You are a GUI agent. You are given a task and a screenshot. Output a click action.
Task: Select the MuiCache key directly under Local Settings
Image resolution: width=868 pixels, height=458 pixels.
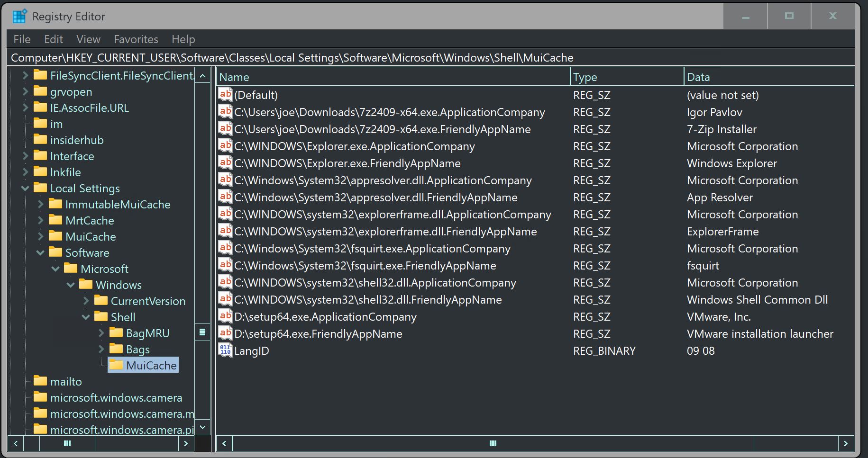pos(91,236)
